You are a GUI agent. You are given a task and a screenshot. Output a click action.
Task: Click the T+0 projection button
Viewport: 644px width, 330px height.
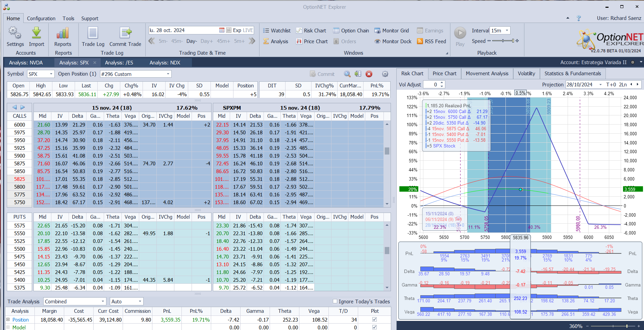[x=611, y=84]
